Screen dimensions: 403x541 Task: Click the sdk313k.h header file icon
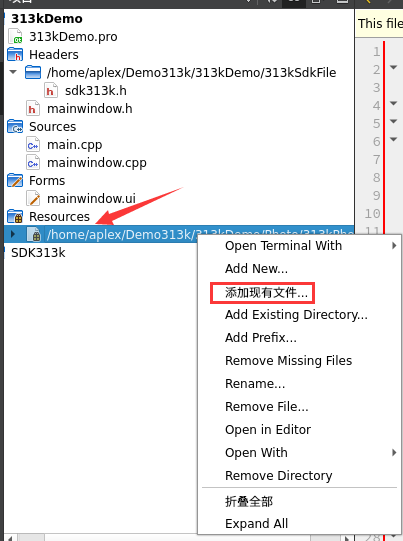pyautogui.click(x=51, y=91)
